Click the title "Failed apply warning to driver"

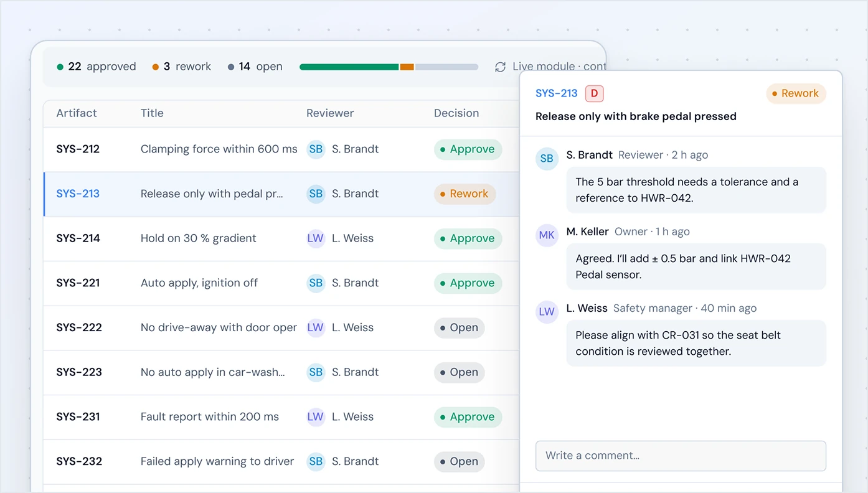coord(217,462)
